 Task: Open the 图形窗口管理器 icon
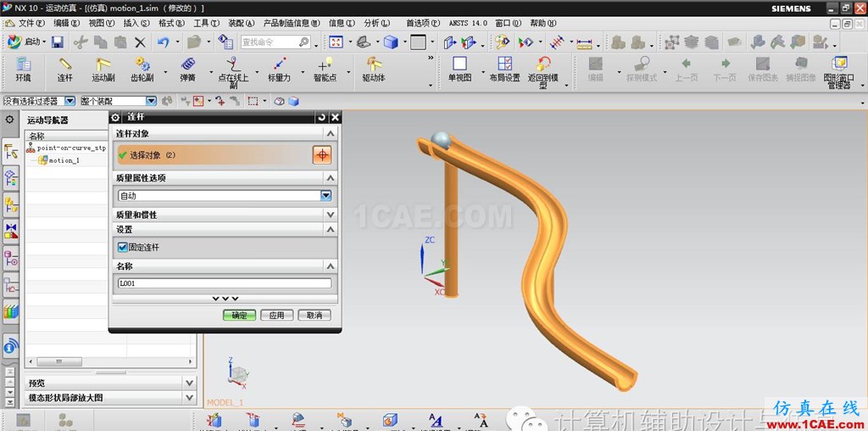click(x=839, y=72)
